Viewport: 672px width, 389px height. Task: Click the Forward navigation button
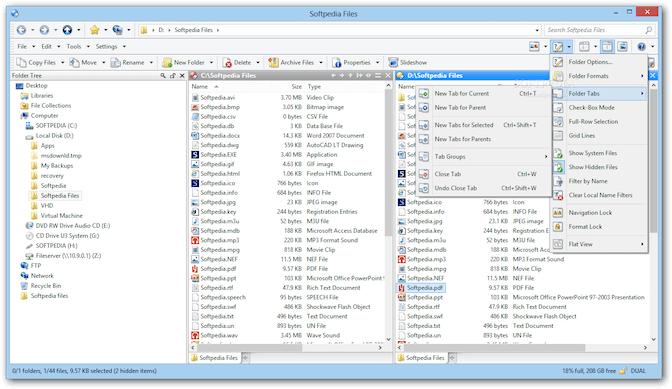coord(44,30)
